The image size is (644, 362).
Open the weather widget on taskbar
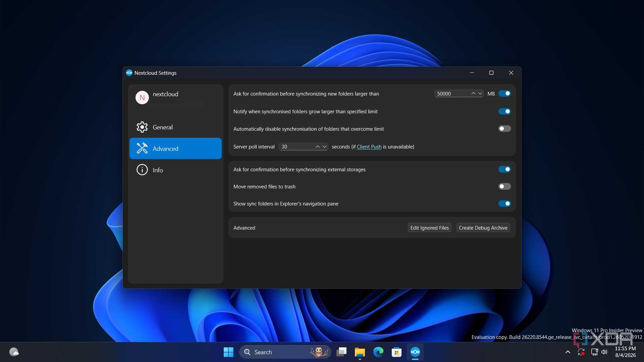14,352
